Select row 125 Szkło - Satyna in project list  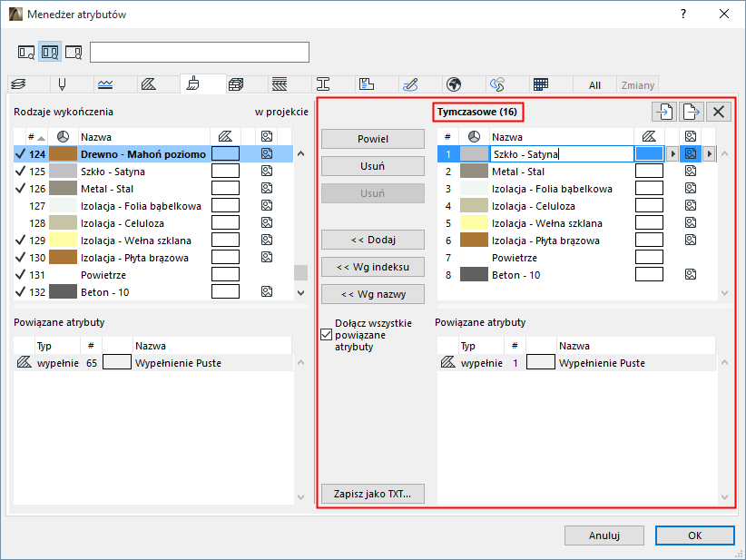click(x=153, y=172)
